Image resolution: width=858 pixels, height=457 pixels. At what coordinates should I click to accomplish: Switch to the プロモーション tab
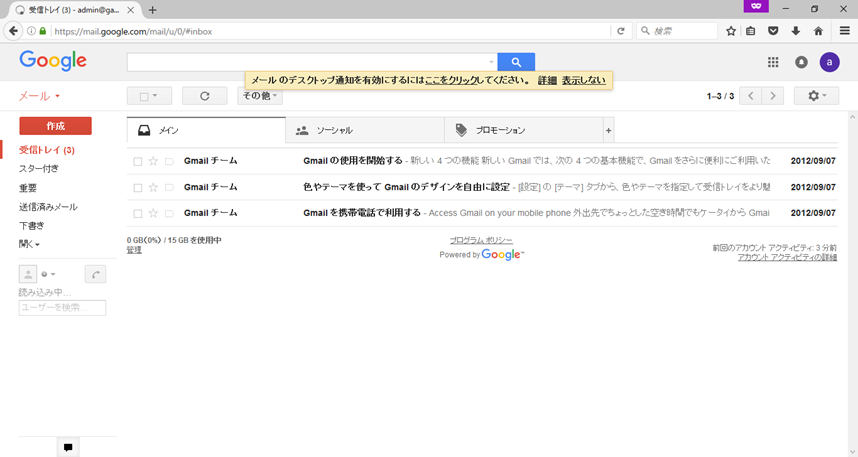point(524,130)
